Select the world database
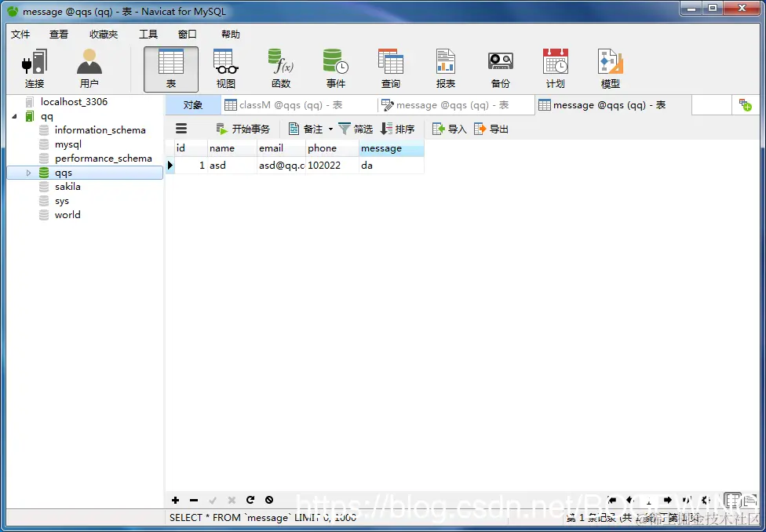 [x=67, y=215]
